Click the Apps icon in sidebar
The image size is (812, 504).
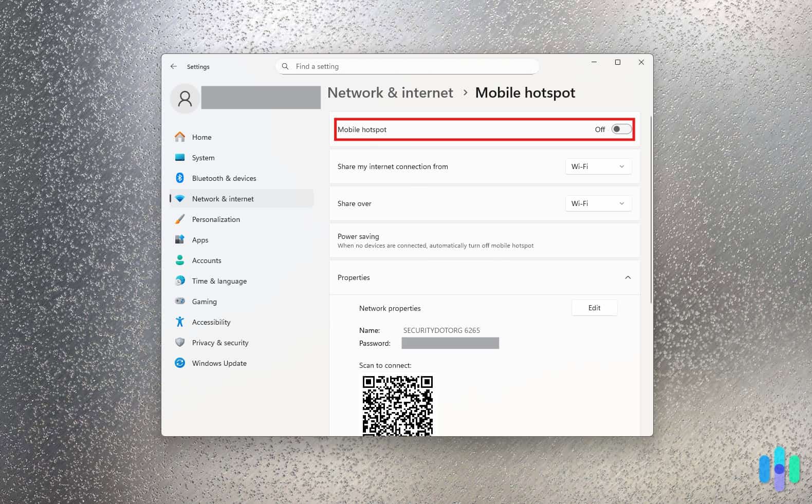(x=180, y=239)
